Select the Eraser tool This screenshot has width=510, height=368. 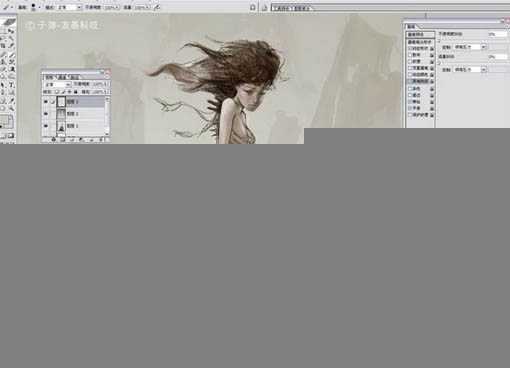pos(4,69)
